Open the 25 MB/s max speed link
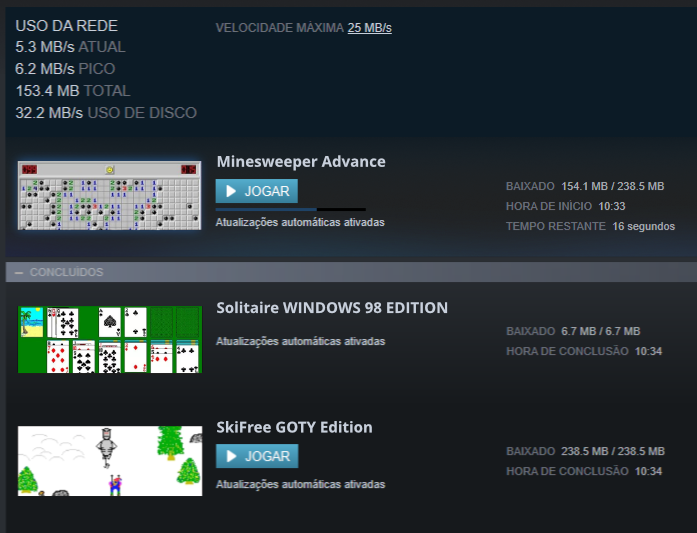 pos(369,28)
